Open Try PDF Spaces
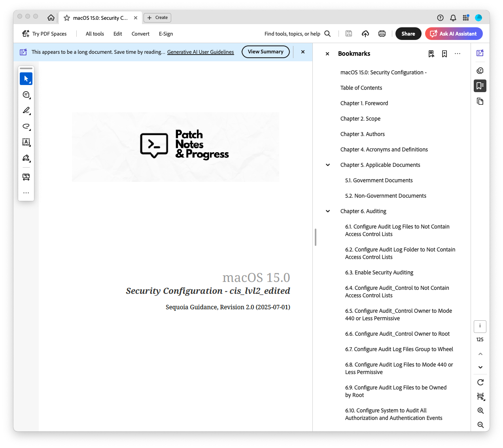Image resolution: width=503 pixels, height=448 pixels. [44, 34]
